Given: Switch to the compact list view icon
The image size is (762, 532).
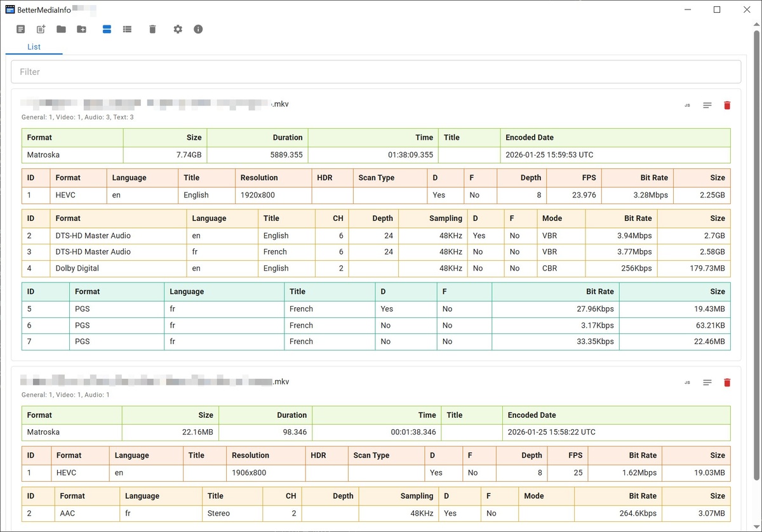Looking at the screenshot, I should coord(127,29).
